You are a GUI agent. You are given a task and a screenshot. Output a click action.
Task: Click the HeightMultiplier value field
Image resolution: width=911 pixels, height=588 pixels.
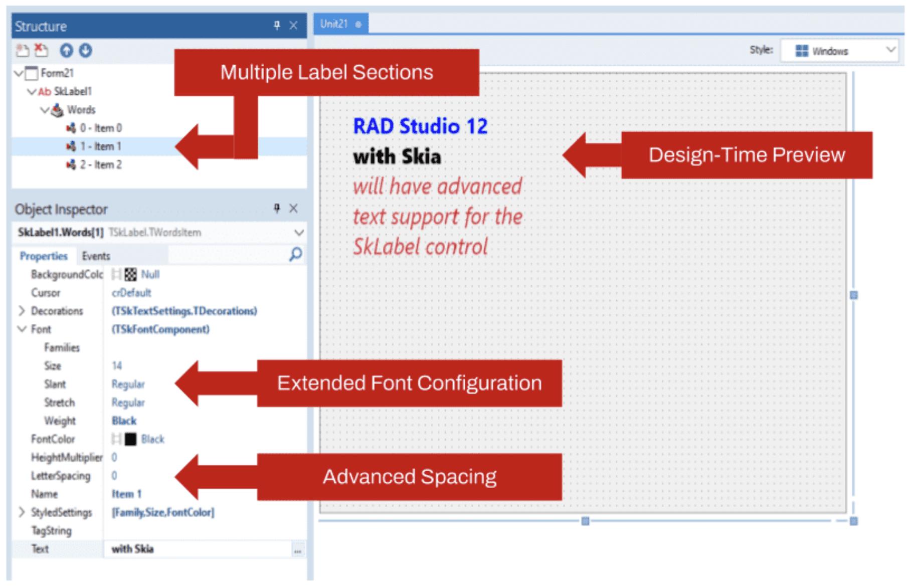pyautogui.click(x=205, y=458)
